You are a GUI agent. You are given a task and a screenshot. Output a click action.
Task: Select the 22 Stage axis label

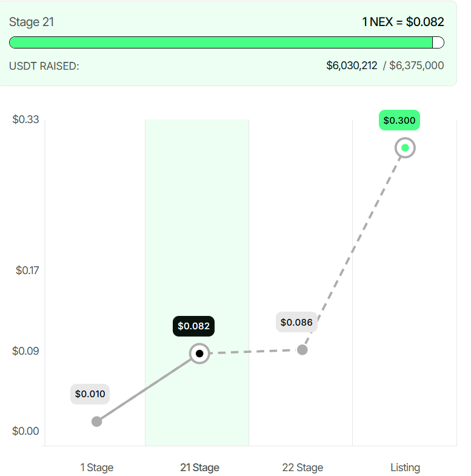coord(302,468)
